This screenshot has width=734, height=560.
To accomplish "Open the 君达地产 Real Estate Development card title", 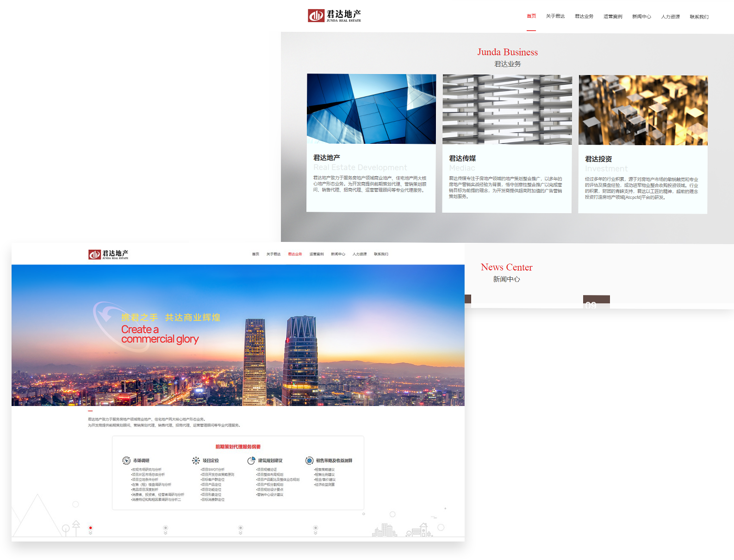I will pos(327,158).
